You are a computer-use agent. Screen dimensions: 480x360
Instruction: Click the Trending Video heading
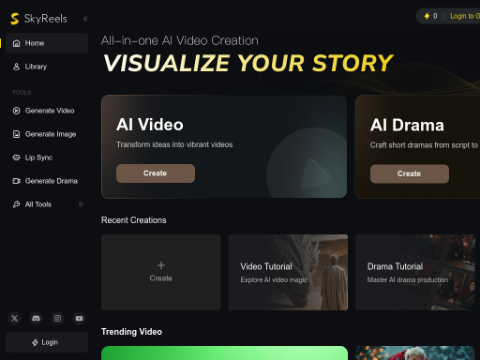pyautogui.click(x=132, y=332)
